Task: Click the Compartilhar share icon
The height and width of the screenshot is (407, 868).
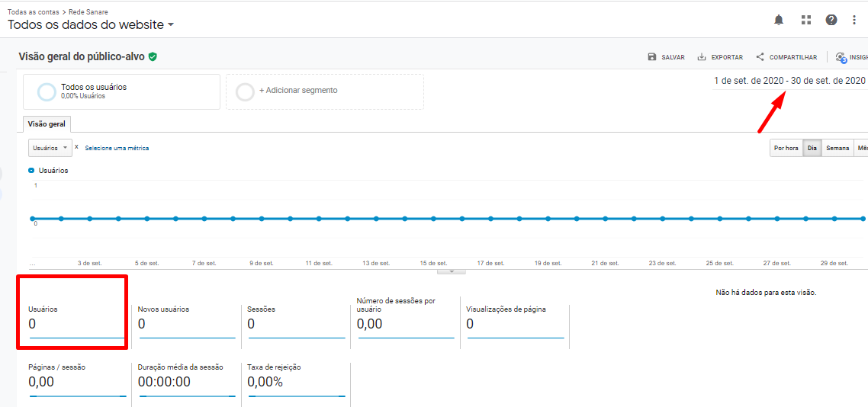Action: pyautogui.click(x=760, y=57)
